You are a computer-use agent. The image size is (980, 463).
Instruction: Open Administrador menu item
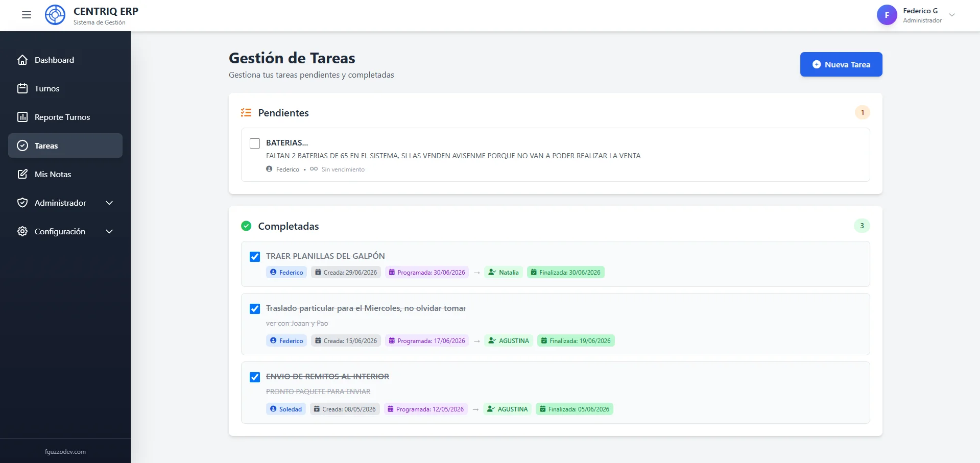coord(65,203)
